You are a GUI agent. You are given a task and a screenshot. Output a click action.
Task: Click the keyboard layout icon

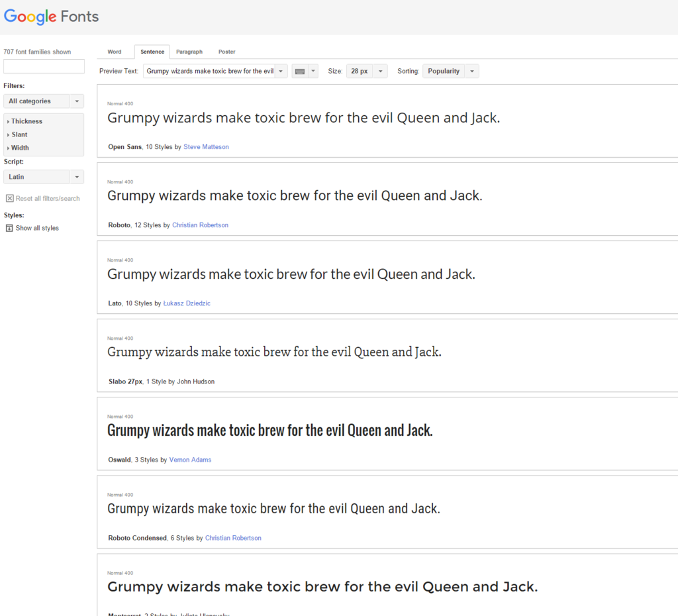(300, 72)
